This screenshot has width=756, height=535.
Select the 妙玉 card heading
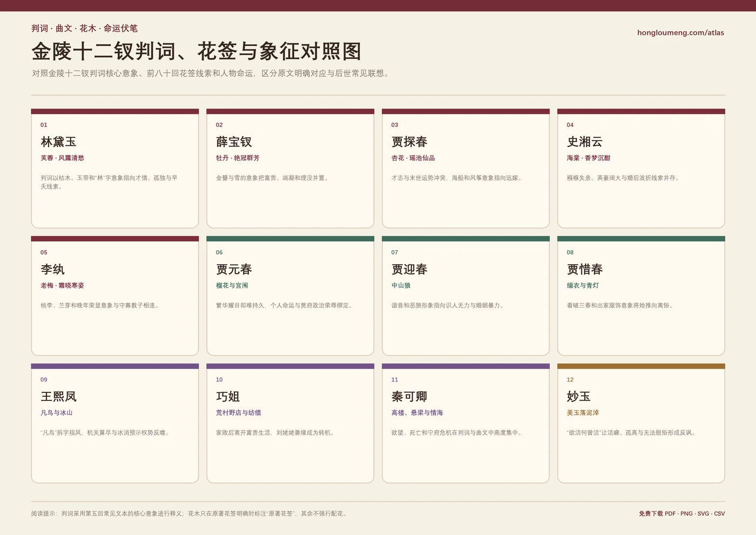(x=579, y=397)
